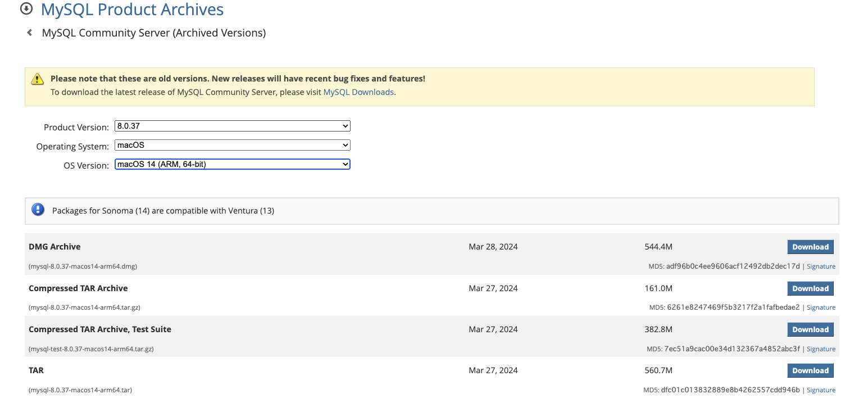Expand the Operating System dropdown

coord(232,145)
